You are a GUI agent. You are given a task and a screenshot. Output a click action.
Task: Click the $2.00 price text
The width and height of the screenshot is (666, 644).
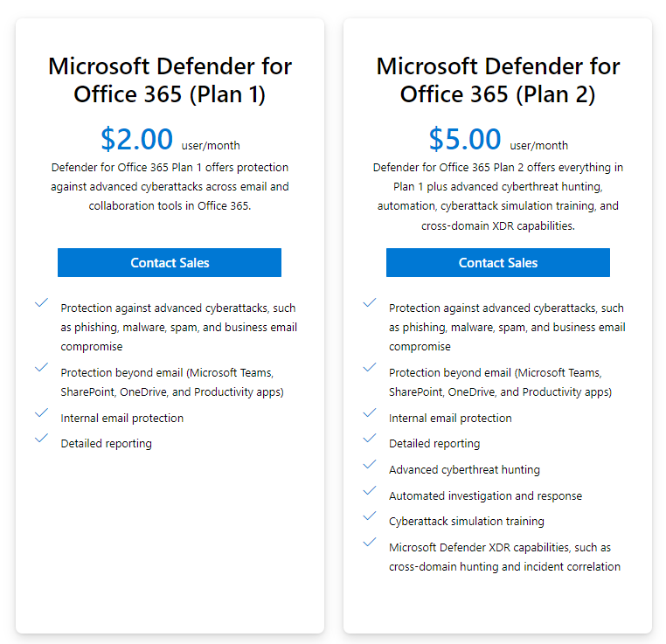[137, 139]
